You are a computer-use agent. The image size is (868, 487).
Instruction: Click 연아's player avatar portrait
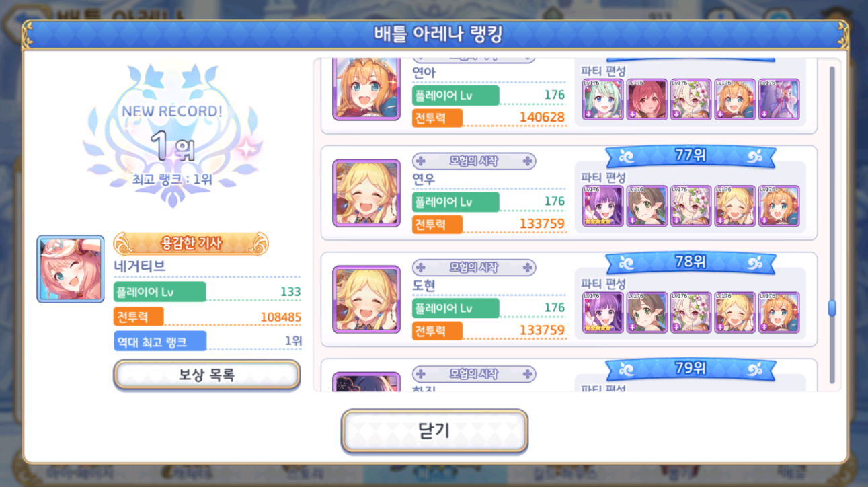tap(366, 89)
